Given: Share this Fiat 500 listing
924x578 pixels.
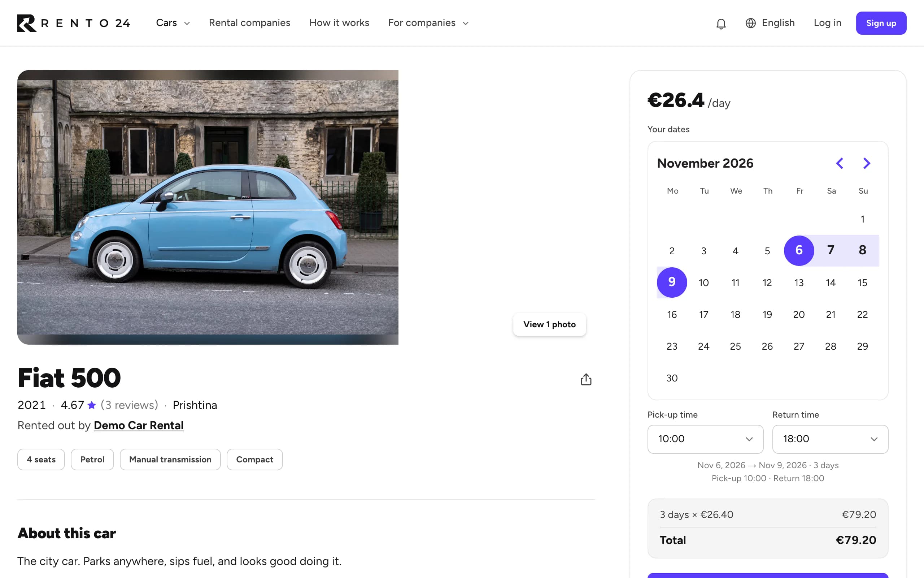Looking at the screenshot, I should tap(586, 379).
